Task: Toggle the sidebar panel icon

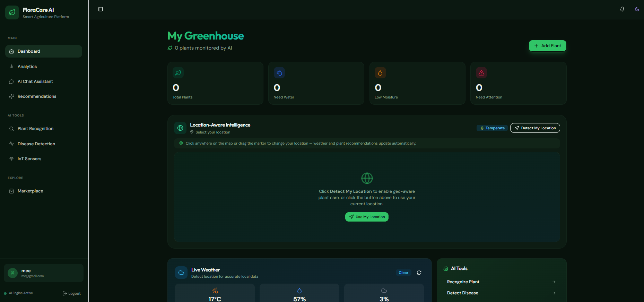Action: 101,9
